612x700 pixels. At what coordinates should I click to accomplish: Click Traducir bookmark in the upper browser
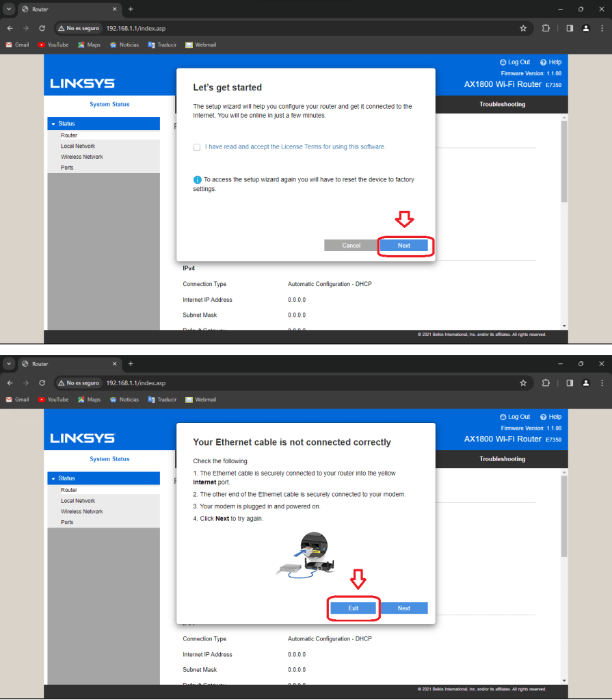click(x=162, y=45)
